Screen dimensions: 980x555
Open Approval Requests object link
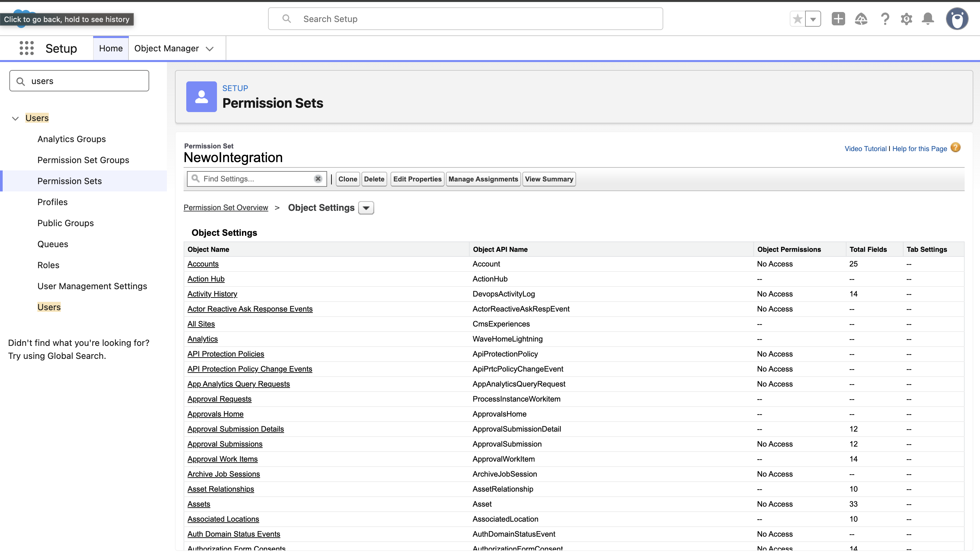click(x=219, y=399)
